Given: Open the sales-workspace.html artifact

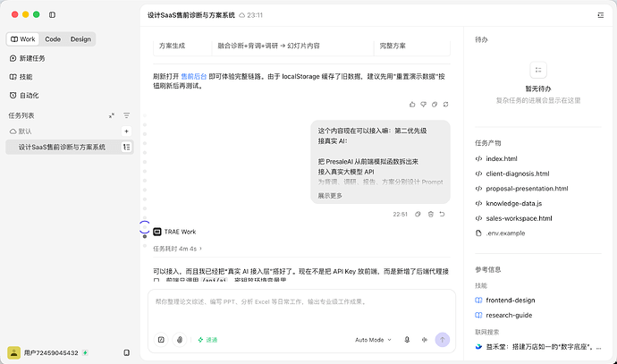Looking at the screenshot, I should [x=519, y=218].
